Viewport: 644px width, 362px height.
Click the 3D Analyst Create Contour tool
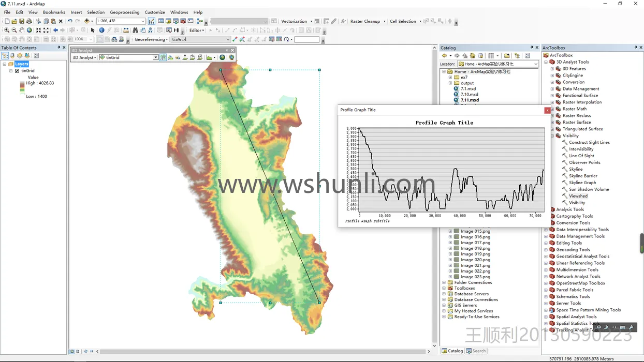click(x=163, y=57)
